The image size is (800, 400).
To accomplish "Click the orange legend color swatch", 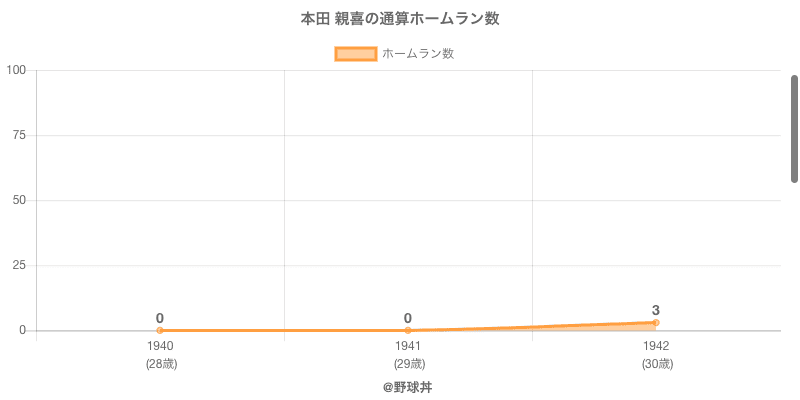I will (356, 54).
